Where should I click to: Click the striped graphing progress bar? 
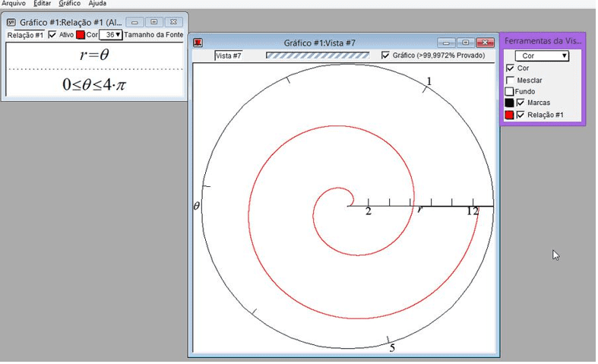318,55
